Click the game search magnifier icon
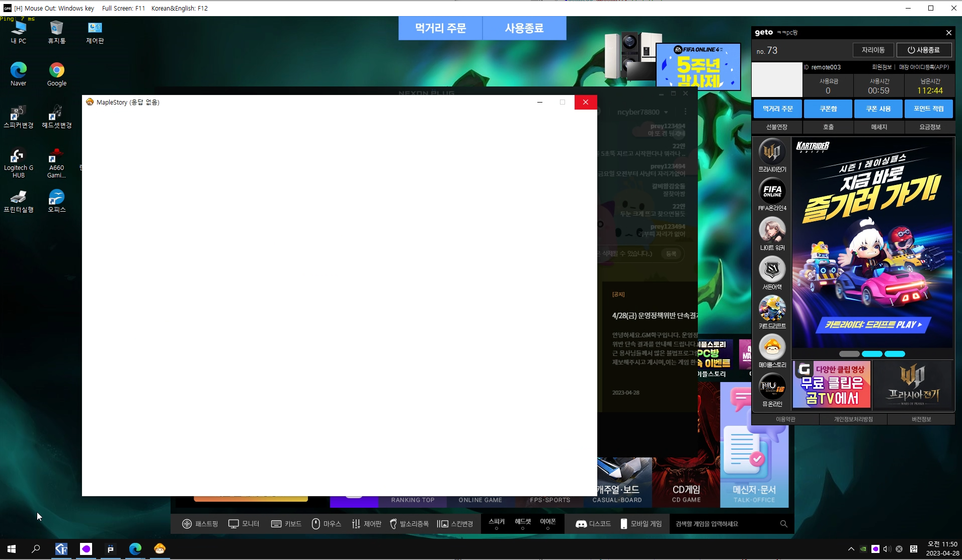Viewport: 962px width, 560px height. 783,524
